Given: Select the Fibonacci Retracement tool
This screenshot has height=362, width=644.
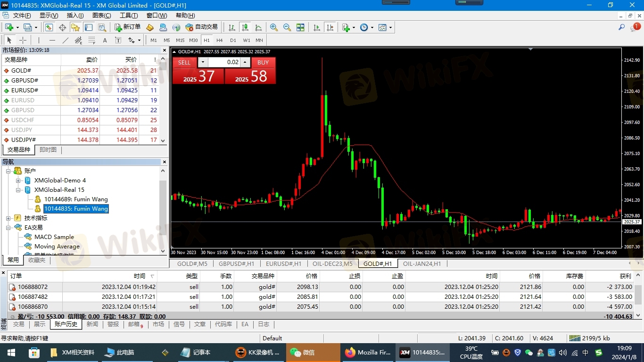Looking at the screenshot, I should coord(91,40).
